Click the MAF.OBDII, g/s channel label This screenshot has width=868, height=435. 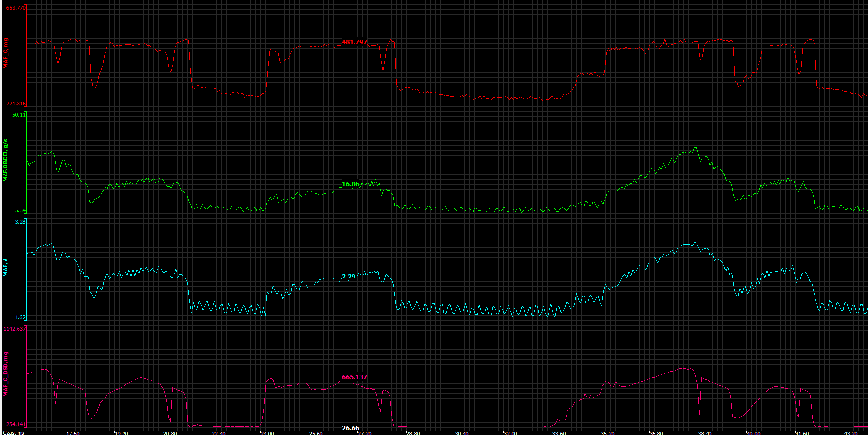pos(6,160)
